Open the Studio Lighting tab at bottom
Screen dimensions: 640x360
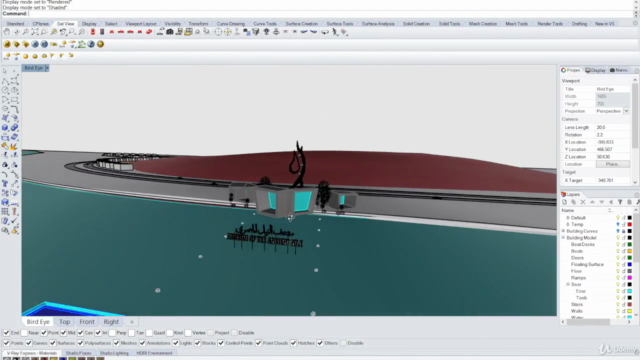(114, 353)
